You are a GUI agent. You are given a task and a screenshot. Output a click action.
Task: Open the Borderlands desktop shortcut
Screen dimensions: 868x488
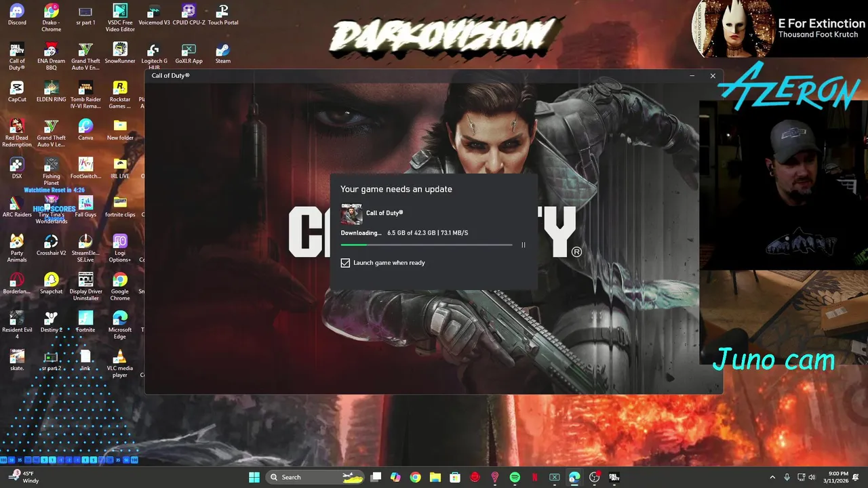17,284
